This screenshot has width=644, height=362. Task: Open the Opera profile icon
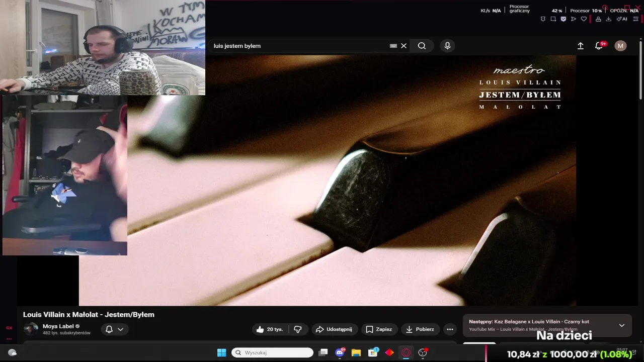[598, 19]
